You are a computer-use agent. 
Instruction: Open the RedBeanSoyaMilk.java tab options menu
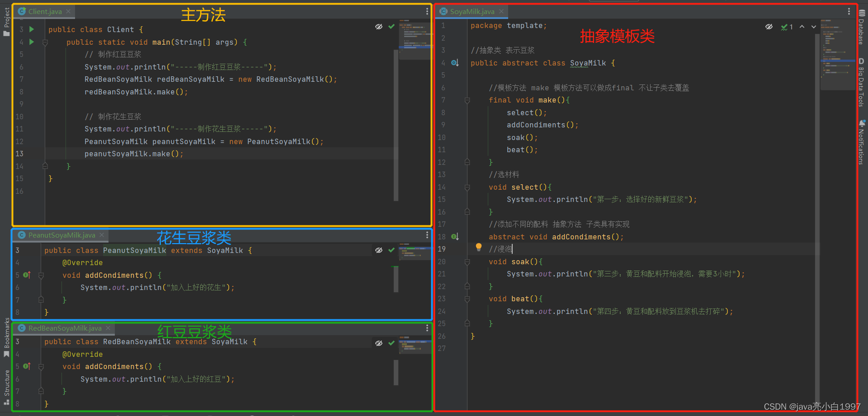[x=427, y=328]
